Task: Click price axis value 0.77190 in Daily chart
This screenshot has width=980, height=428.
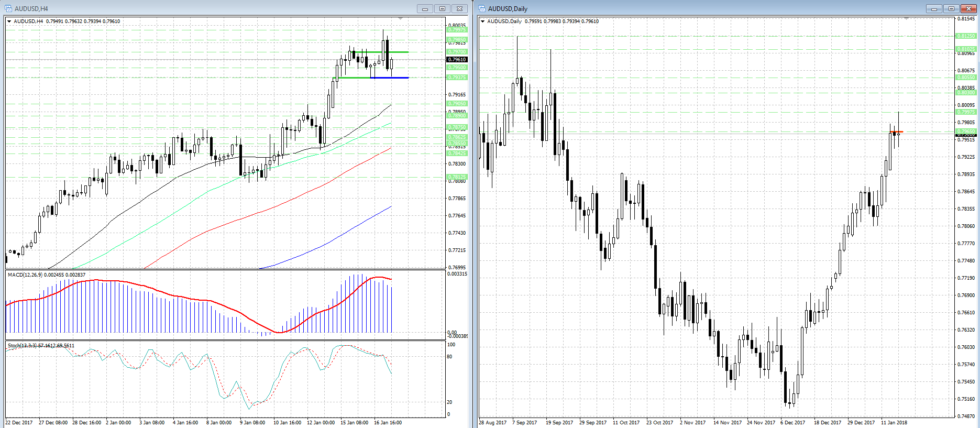Action: [x=966, y=278]
